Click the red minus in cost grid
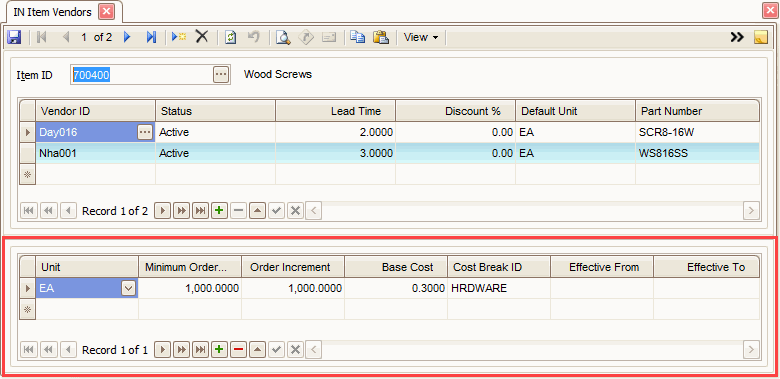780x379 pixels. click(x=238, y=350)
